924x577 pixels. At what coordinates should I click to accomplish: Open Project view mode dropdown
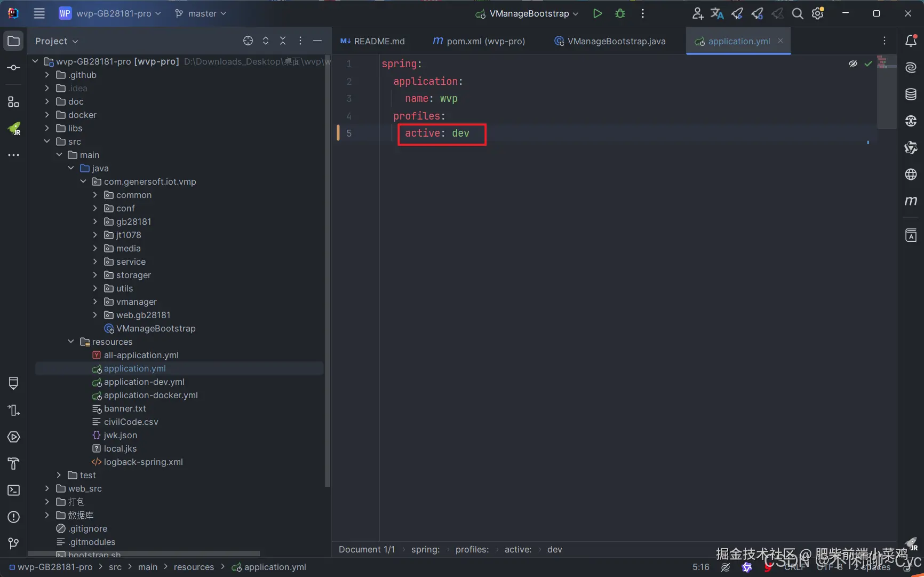pos(57,41)
